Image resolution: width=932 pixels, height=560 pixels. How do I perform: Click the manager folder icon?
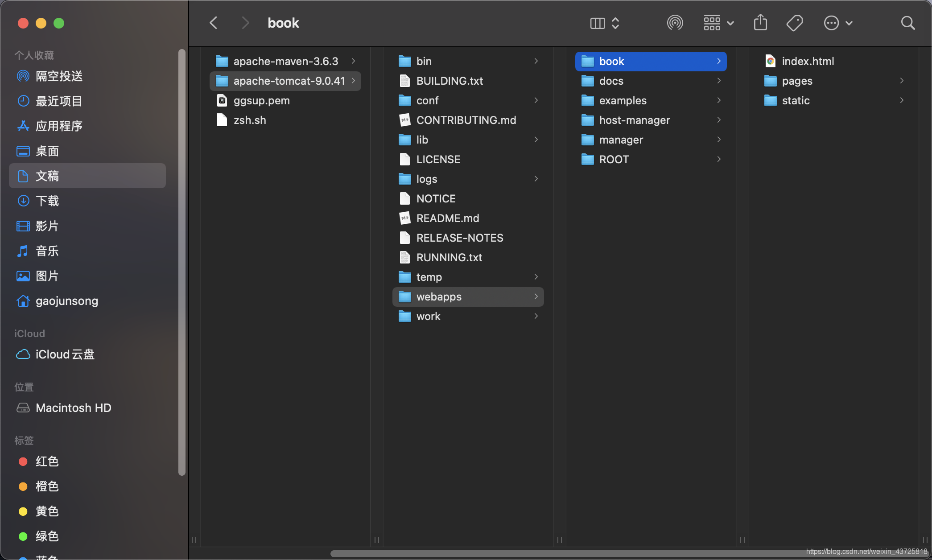coord(588,140)
